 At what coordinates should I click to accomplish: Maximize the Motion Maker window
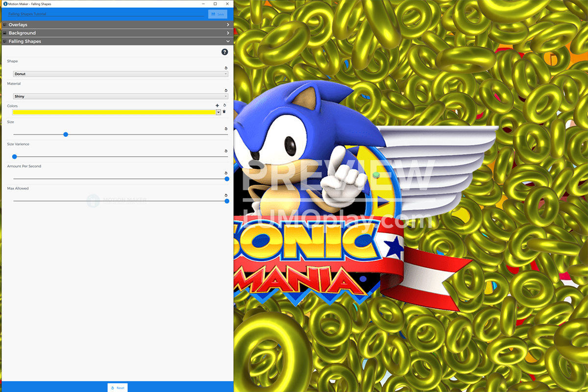215,4
